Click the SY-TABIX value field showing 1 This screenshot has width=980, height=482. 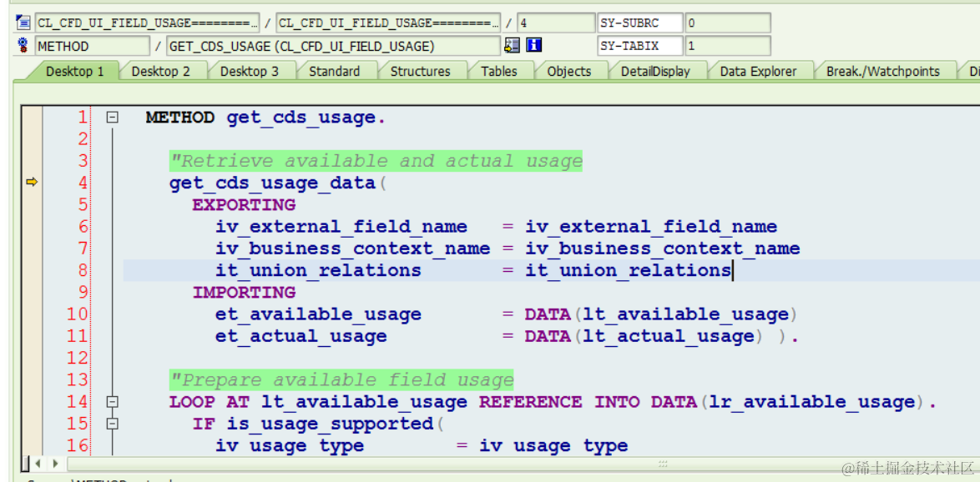728,46
